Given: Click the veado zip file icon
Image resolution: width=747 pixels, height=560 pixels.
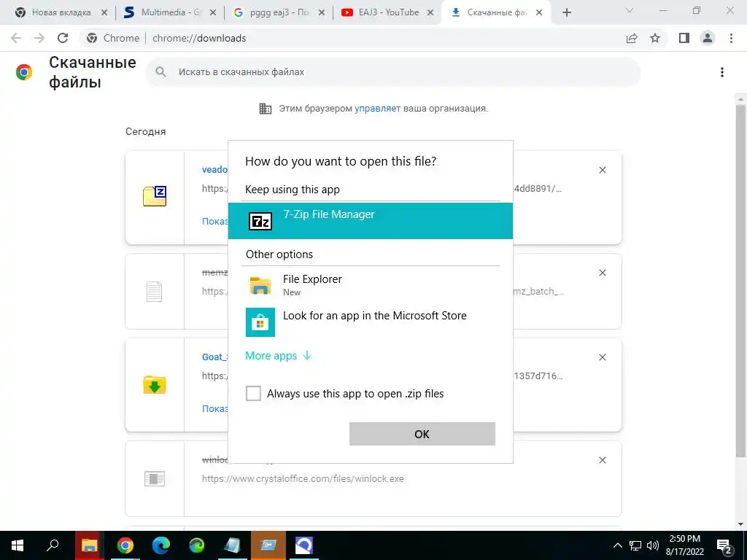Looking at the screenshot, I should point(155,196).
